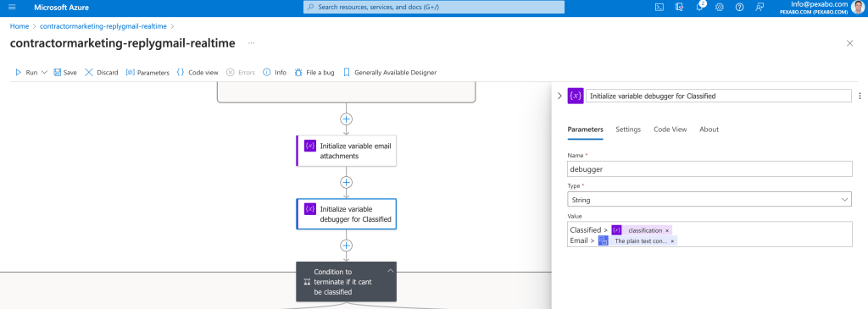Viewport: 868px width, 309px height.
Task: Collapse the action details panel
Action: click(x=559, y=96)
